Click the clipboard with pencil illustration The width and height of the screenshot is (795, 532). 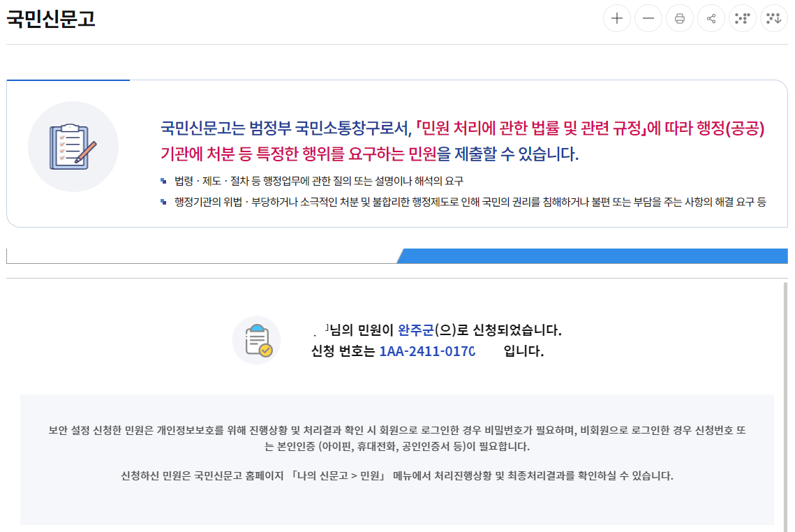pos(73,147)
